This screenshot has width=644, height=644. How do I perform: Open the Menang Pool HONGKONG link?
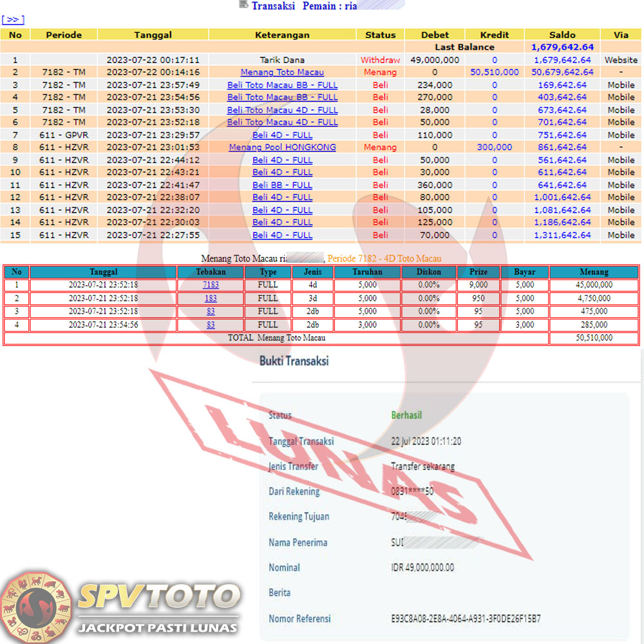tap(282, 147)
